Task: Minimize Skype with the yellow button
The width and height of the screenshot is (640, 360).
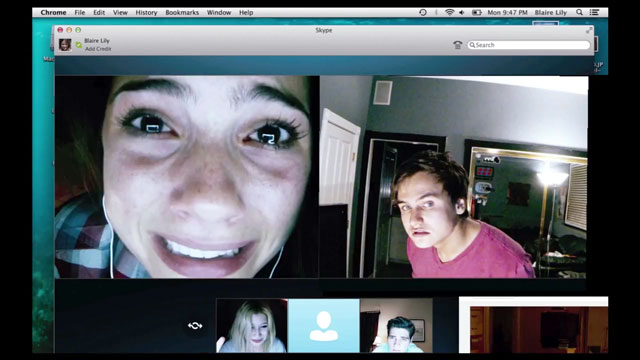Action: 69,30
